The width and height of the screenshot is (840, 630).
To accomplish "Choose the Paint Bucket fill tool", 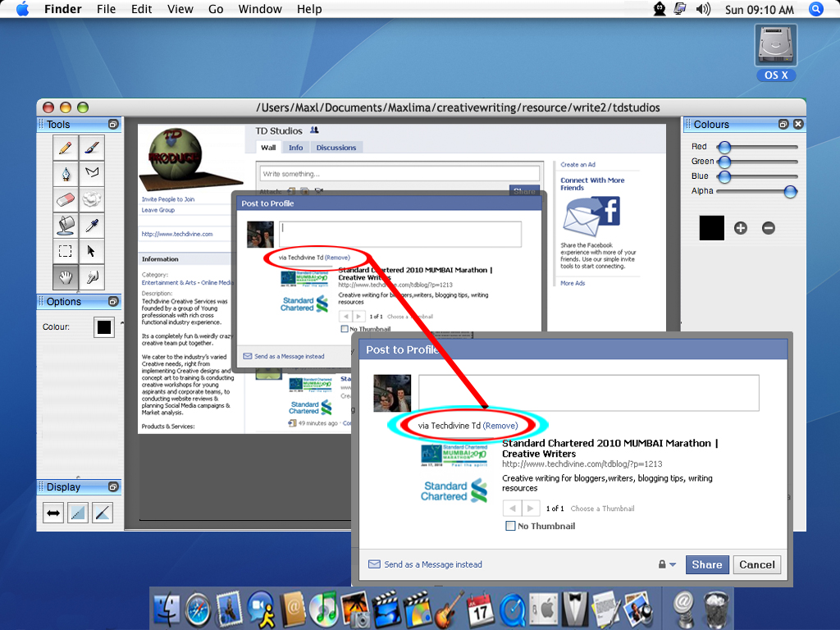I will pos(66,225).
